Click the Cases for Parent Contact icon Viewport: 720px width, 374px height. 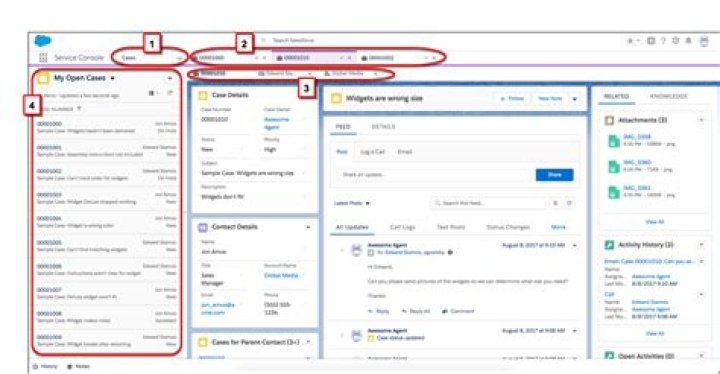pyautogui.click(x=202, y=342)
